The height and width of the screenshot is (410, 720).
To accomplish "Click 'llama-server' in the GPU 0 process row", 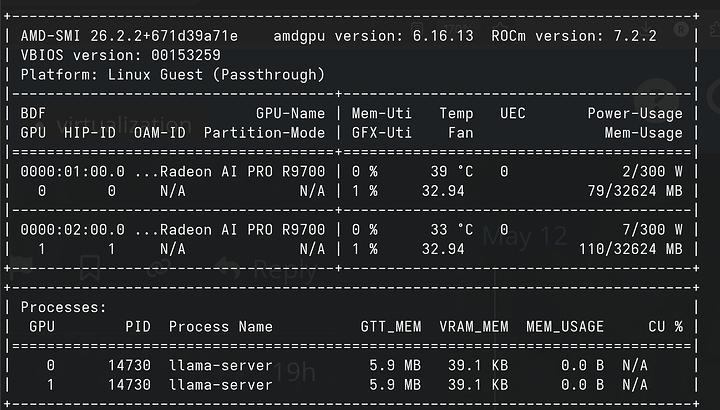I will click(220, 365).
